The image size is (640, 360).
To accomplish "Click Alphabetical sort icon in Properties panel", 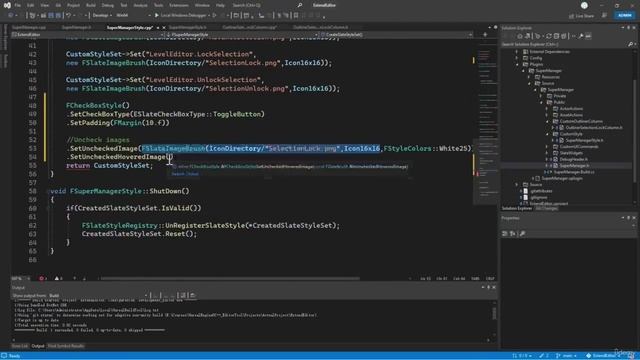I will tap(513, 233).
